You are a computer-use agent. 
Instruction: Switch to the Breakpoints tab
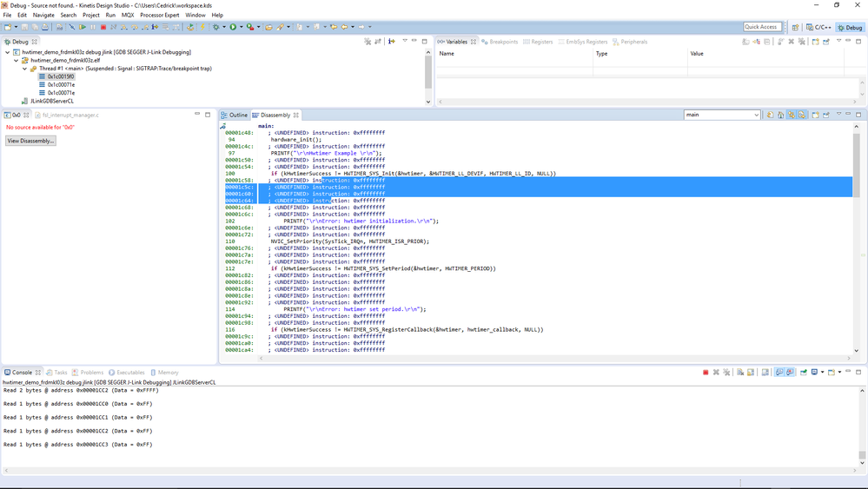(500, 42)
